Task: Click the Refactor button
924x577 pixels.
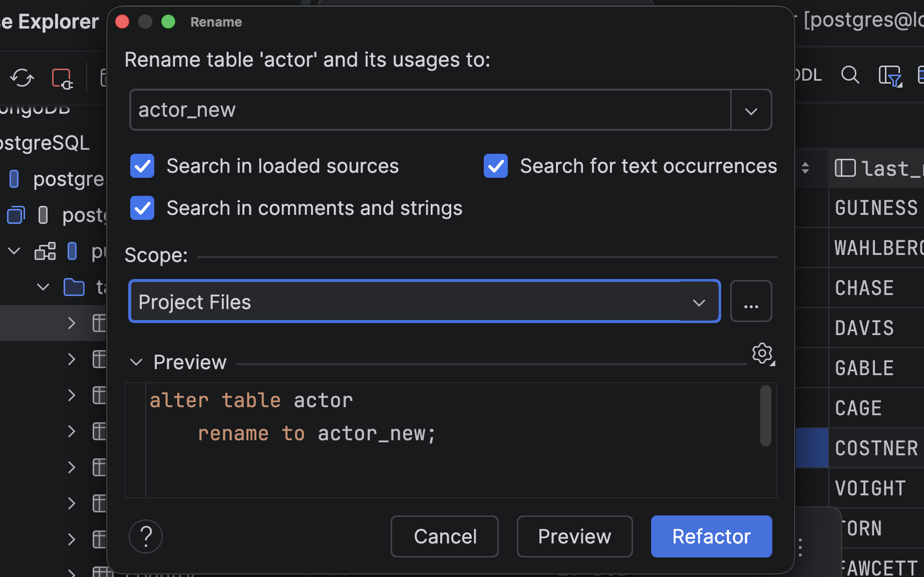Action: pyautogui.click(x=711, y=536)
